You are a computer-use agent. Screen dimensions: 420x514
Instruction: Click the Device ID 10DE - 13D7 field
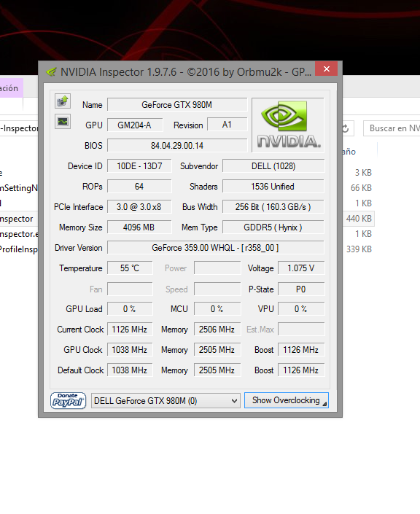click(139, 166)
